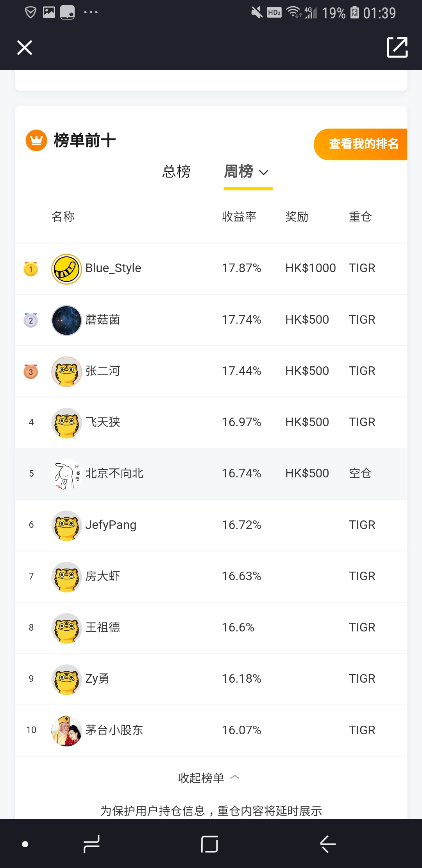This screenshot has width=422, height=868.
Task: Open 茅台小股东's avatar picture
Action: tap(66, 731)
